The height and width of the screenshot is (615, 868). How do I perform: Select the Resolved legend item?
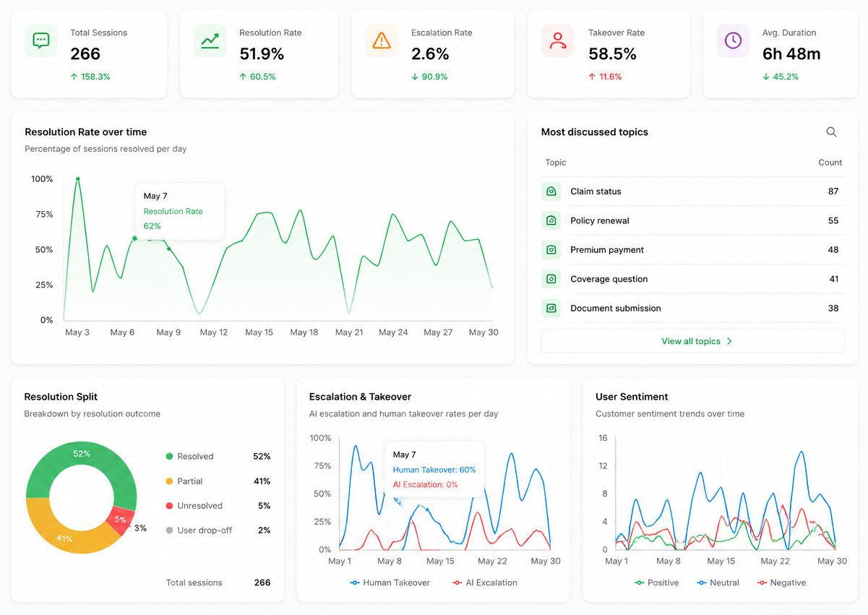(x=218, y=457)
